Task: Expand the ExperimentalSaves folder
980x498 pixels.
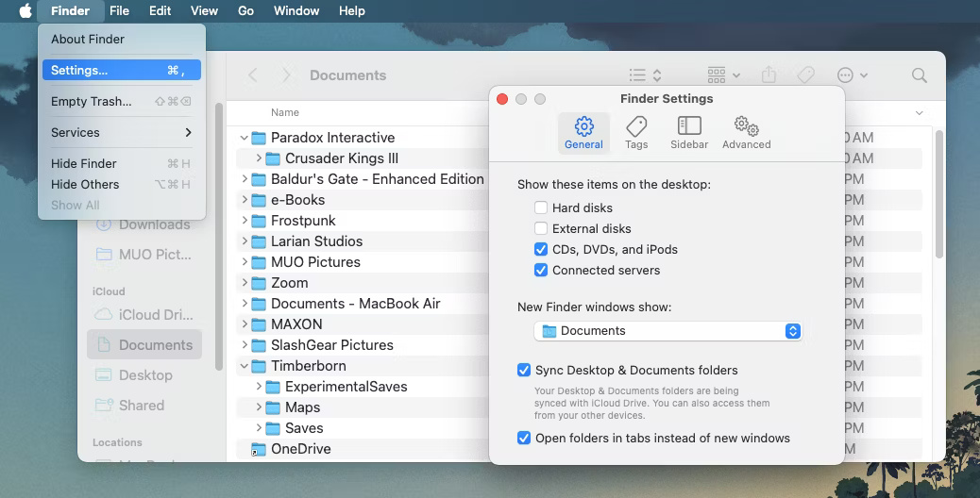Action: tap(259, 387)
